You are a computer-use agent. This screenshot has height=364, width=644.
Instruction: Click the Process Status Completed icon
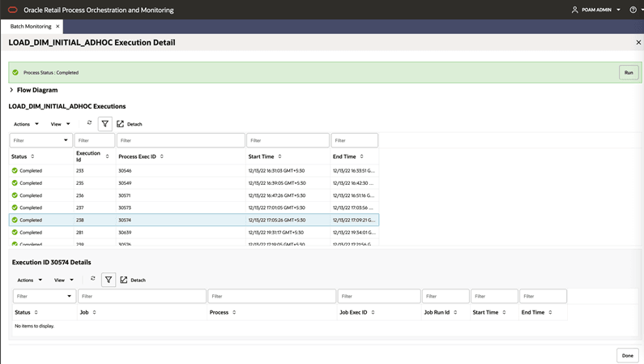coord(15,72)
